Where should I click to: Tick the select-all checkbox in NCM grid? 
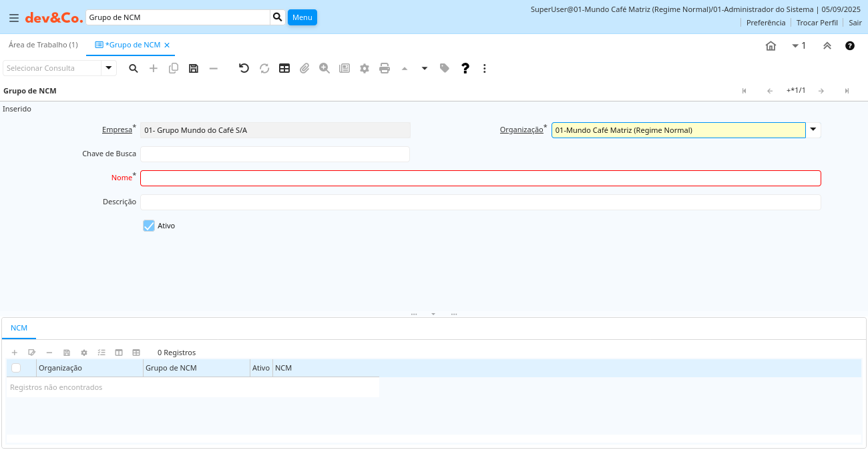point(16,368)
